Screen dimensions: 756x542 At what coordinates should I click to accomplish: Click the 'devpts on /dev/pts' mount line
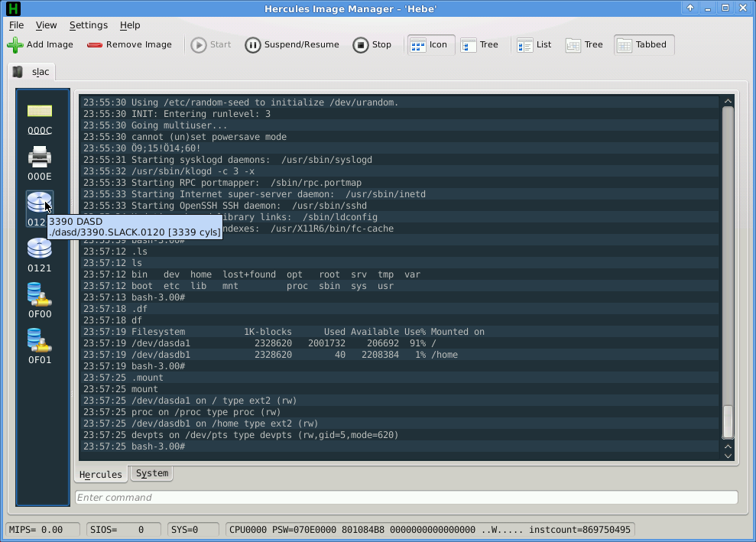click(x=401, y=435)
